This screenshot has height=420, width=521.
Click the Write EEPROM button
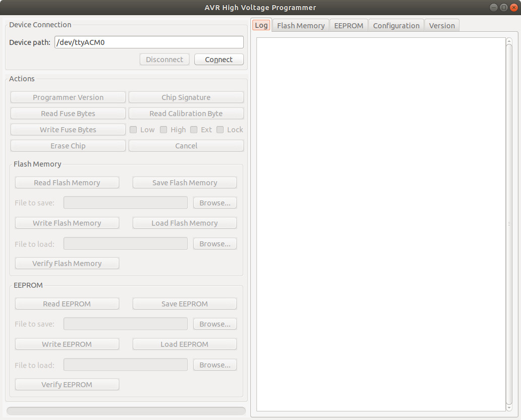pyautogui.click(x=67, y=344)
